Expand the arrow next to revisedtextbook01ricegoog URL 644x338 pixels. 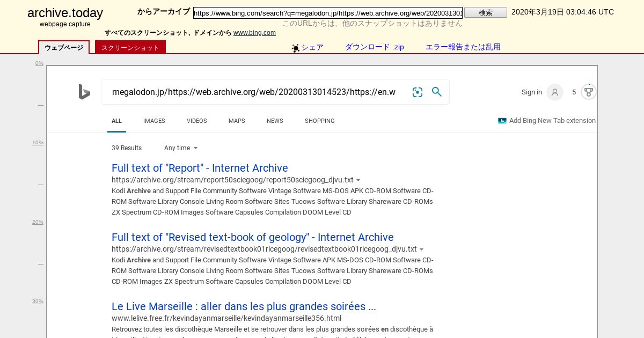422,249
